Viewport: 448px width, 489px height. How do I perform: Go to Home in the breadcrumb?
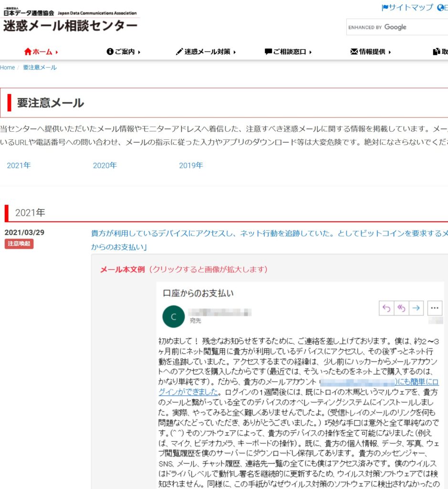pos(7,67)
